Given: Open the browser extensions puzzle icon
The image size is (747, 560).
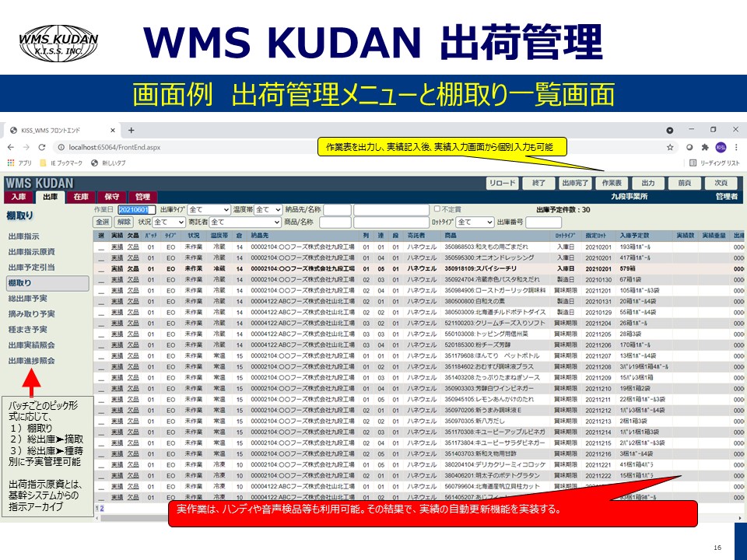Looking at the screenshot, I should pyautogui.click(x=705, y=147).
